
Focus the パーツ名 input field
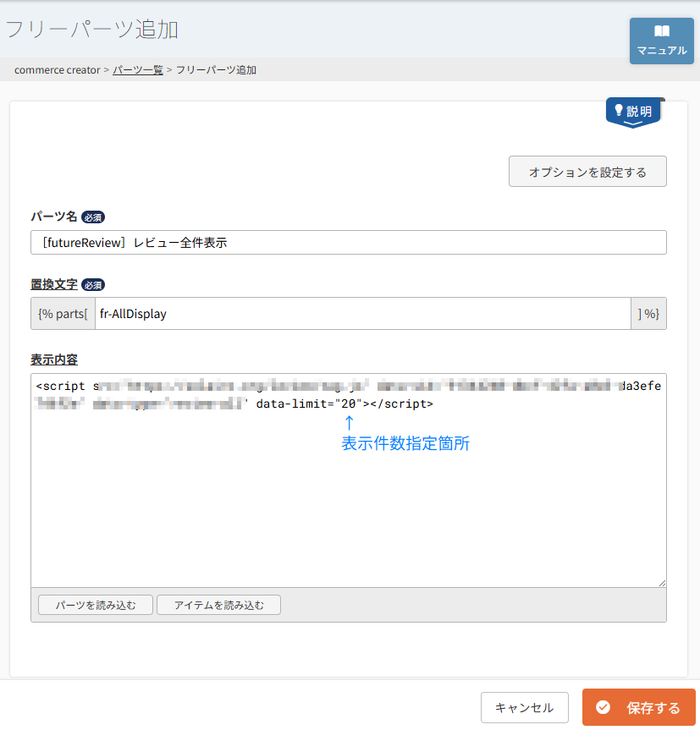coord(349,243)
